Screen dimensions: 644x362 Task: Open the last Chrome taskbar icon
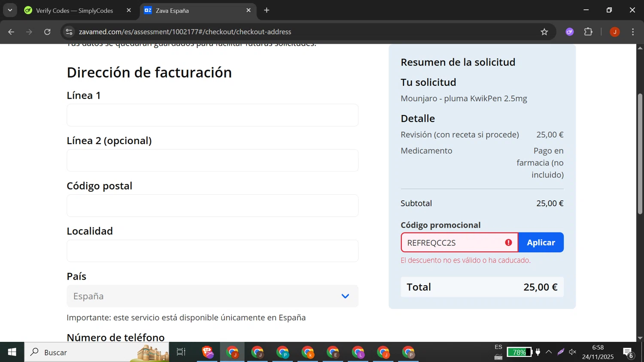point(408,352)
